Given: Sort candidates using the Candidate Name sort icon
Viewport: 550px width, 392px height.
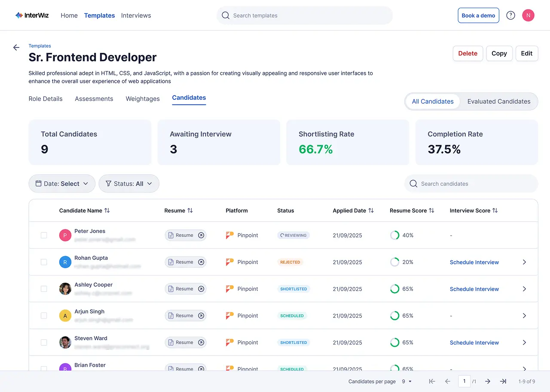Looking at the screenshot, I should point(107,211).
